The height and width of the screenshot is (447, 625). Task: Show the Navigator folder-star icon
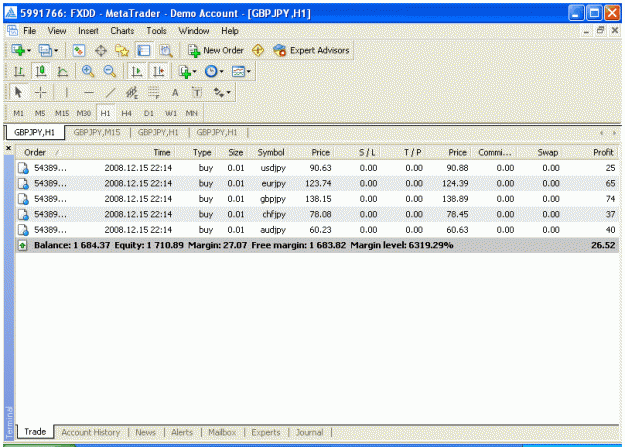click(122, 51)
